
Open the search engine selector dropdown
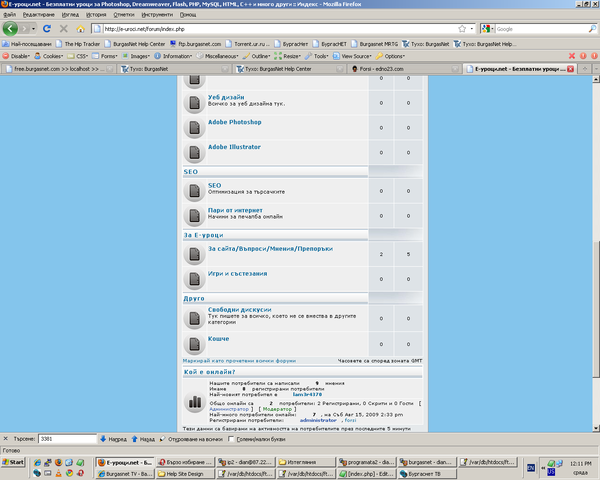488,29
